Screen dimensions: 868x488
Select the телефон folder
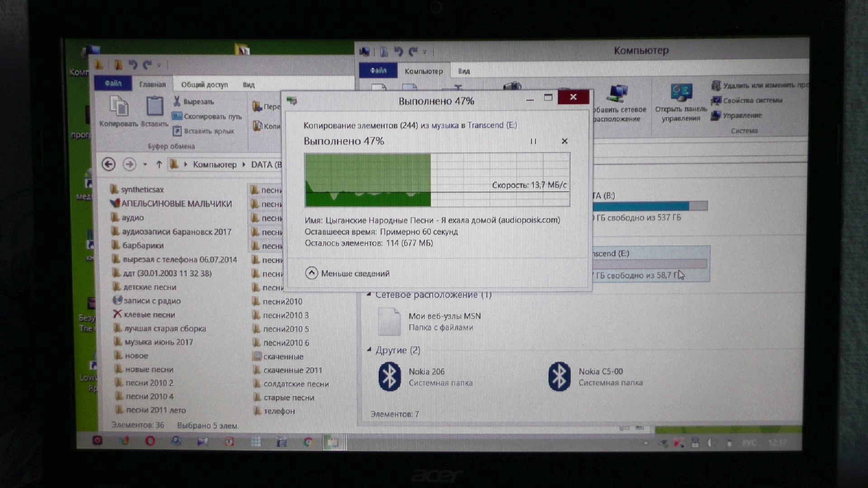[274, 411]
